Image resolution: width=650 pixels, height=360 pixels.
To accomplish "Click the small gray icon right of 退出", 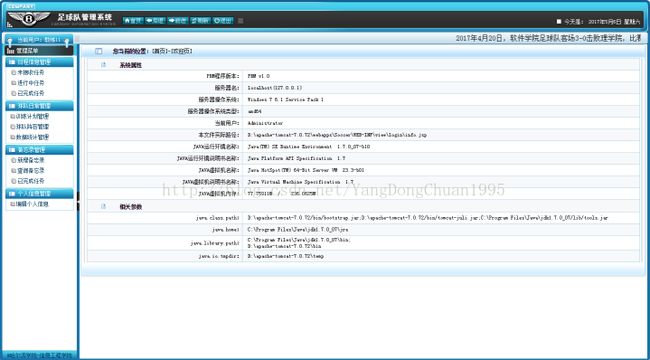I will [x=241, y=20].
